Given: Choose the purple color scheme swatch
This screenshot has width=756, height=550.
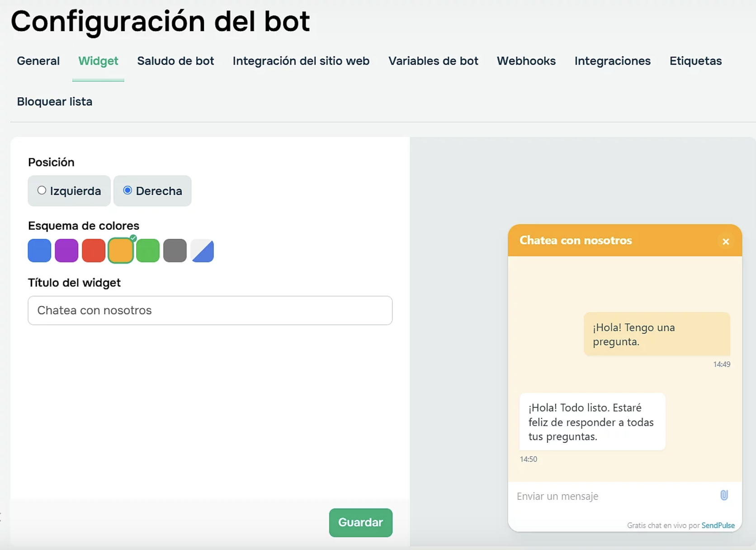Looking at the screenshot, I should click(66, 251).
